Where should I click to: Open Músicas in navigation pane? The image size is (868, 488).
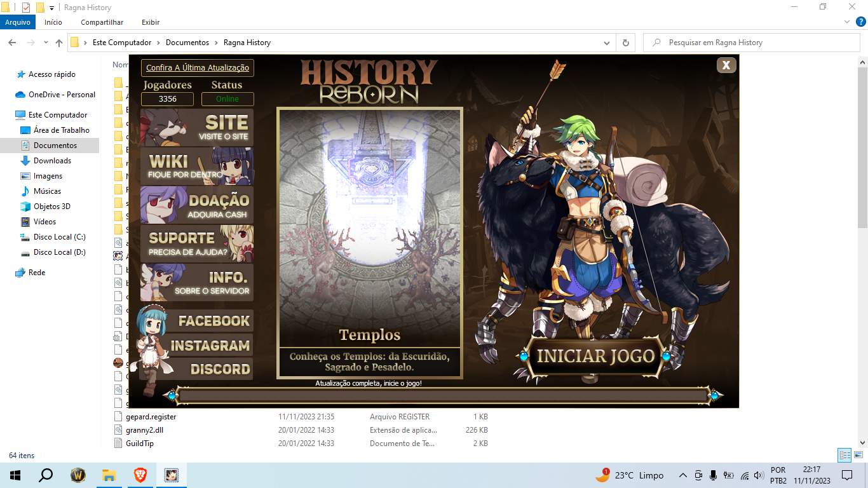pyautogui.click(x=48, y=191)
